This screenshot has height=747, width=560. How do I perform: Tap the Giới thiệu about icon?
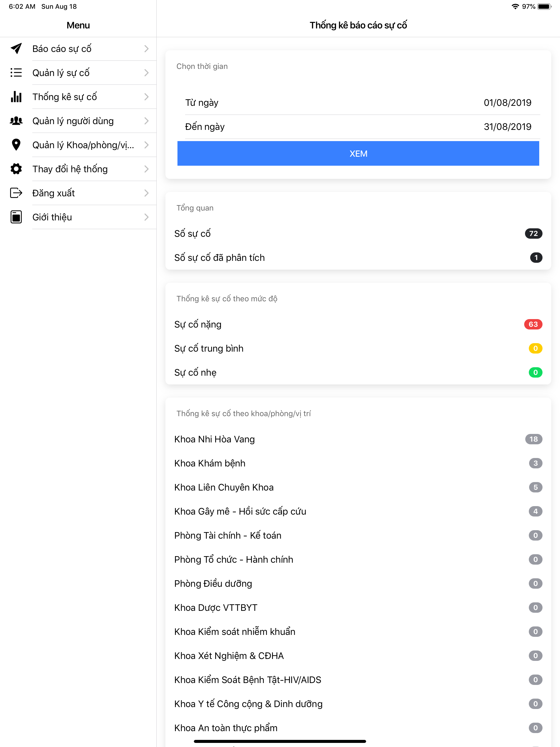pyautogui.click(x=16, y=217)
